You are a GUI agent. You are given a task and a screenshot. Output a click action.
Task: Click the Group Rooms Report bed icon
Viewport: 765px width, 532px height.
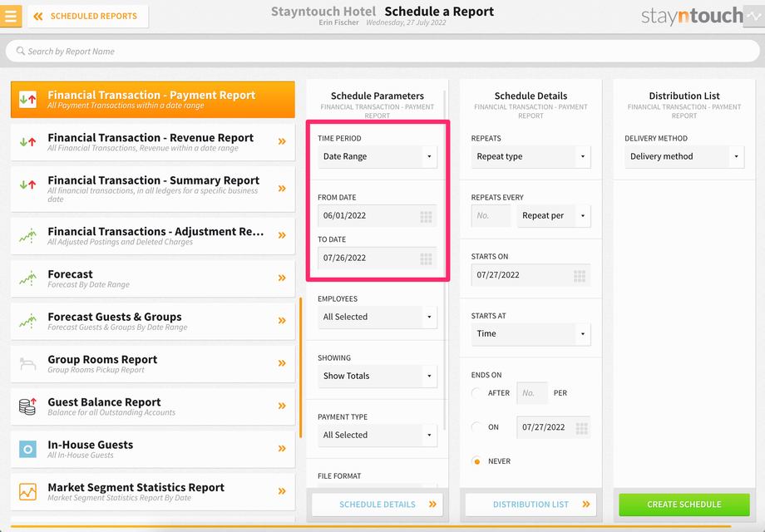coord(27,364)
